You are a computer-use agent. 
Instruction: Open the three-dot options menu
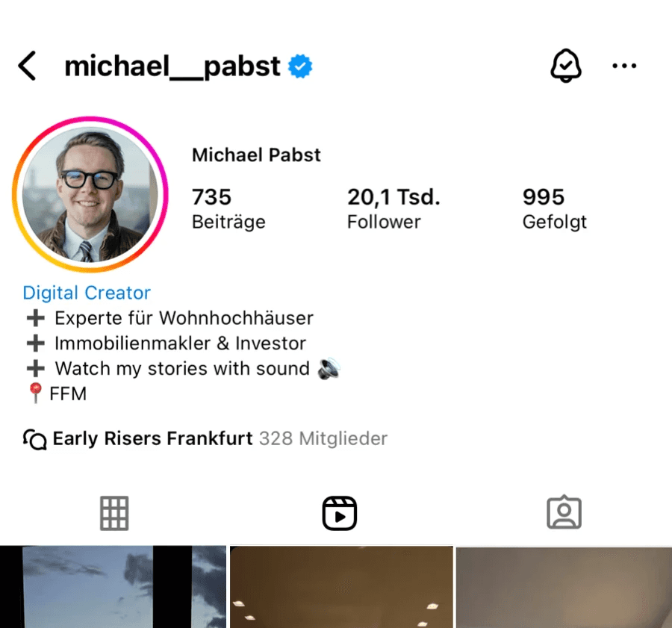624,66
